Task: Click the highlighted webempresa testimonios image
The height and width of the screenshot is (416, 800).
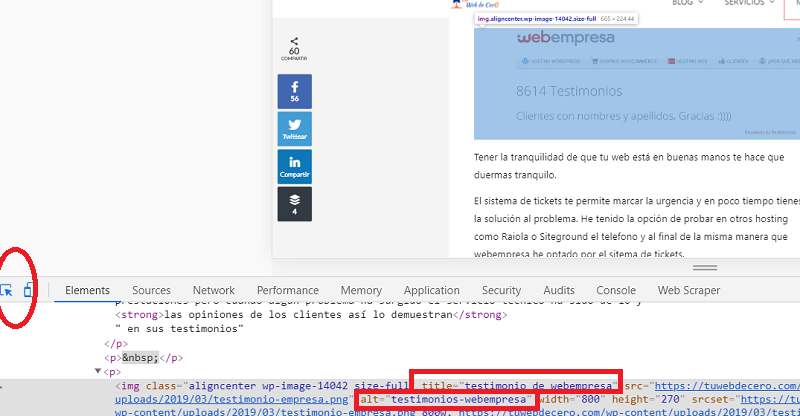Action: 637,84
